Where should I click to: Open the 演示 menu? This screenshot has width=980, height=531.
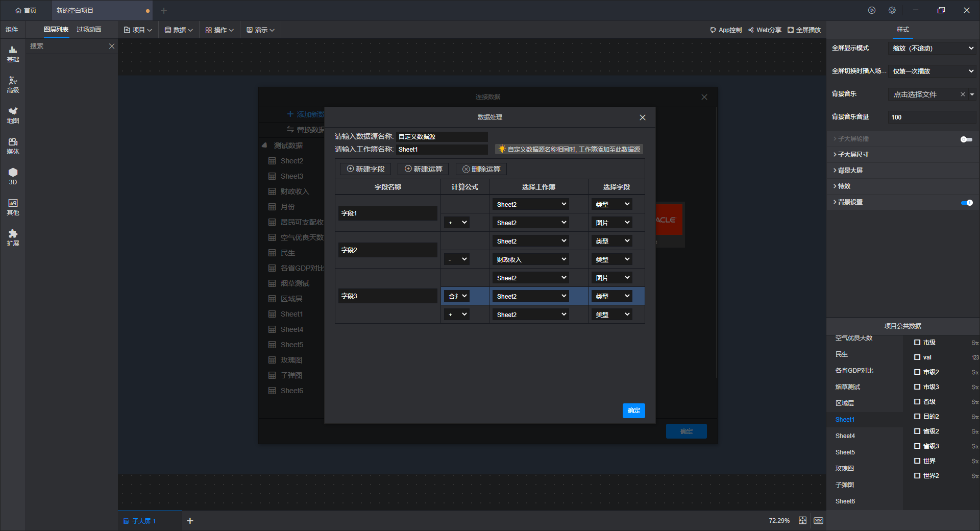(x=260, y=30)
